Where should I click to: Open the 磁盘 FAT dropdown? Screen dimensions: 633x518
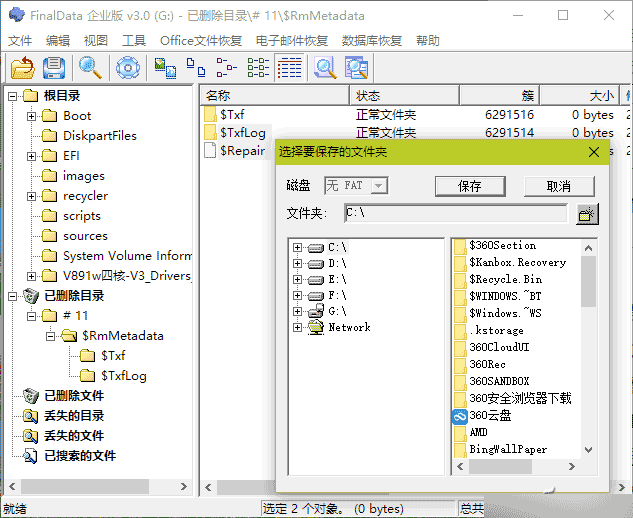[x=378, y=186]
